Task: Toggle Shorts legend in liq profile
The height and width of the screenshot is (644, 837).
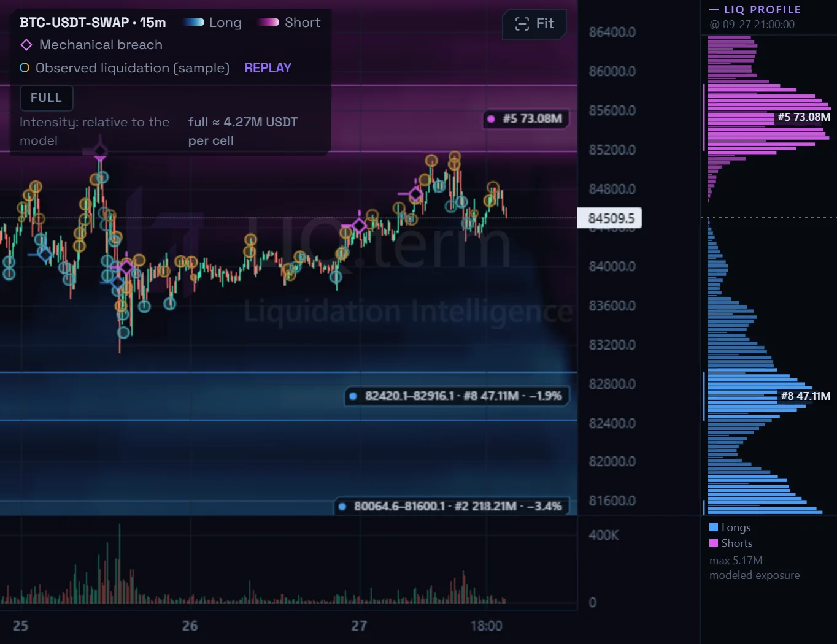Action: pos(731,543)
